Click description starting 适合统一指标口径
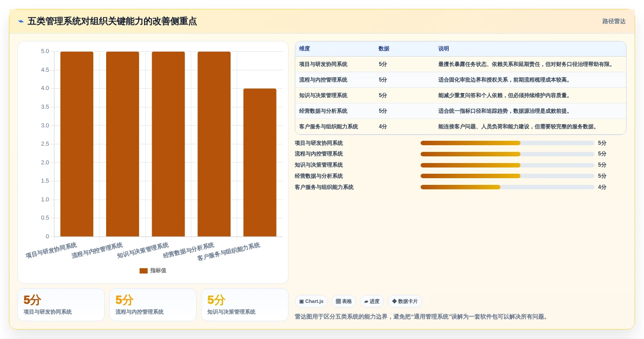This screenshot has width=644, height=339. pos(505,111)
